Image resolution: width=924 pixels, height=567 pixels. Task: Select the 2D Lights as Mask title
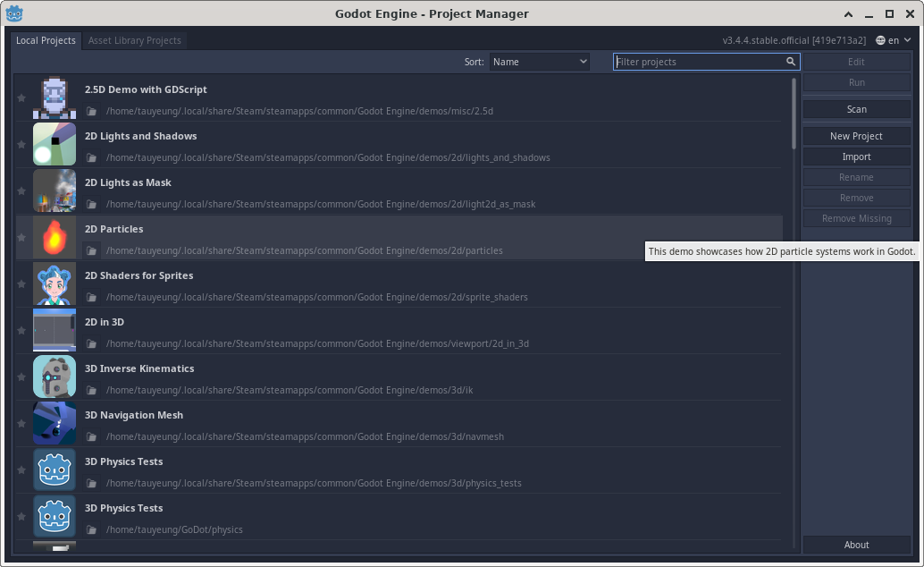coord(128,182)
